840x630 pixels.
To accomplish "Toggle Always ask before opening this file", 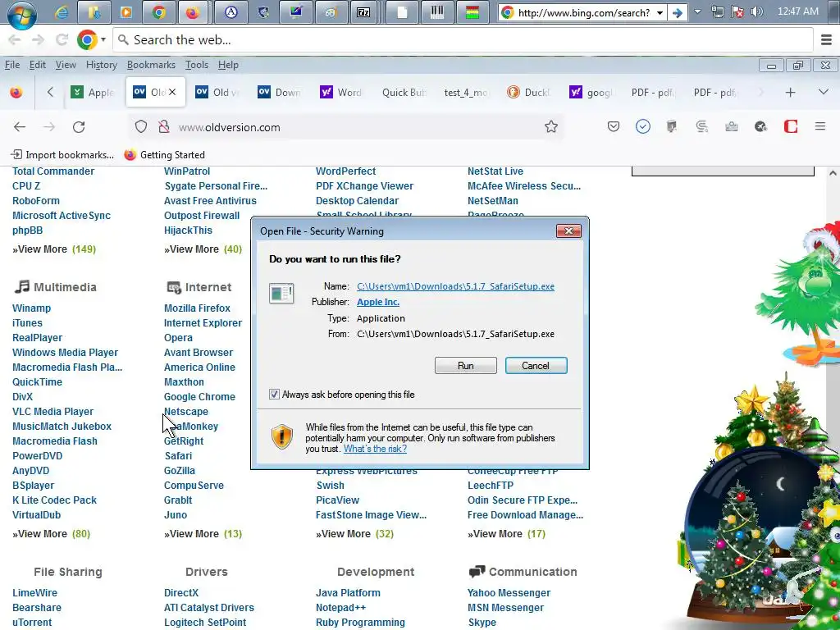I will 274,395.
